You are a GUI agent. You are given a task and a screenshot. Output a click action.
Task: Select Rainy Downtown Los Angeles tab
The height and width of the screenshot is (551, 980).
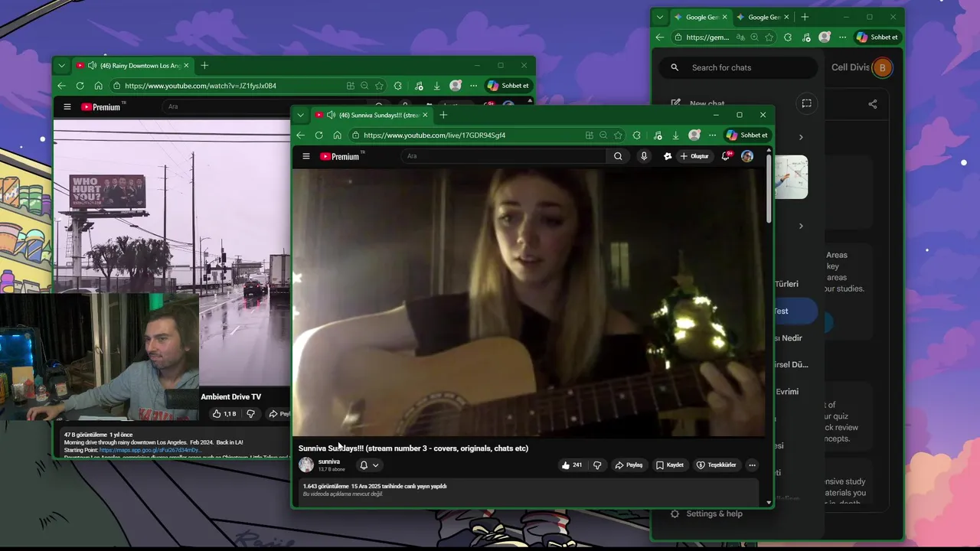click(x=132, y=66)
